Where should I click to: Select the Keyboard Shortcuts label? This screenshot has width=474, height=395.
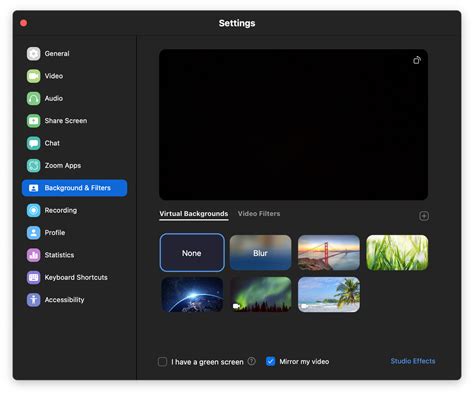pos(76,277)
